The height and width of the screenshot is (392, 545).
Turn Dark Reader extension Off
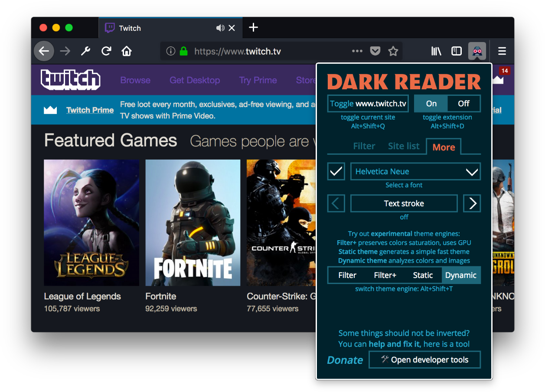pos(464,104)
